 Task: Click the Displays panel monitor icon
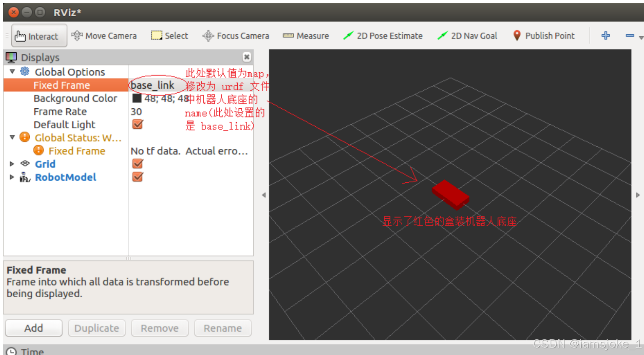pyautogui.click(x=11, y=57)
